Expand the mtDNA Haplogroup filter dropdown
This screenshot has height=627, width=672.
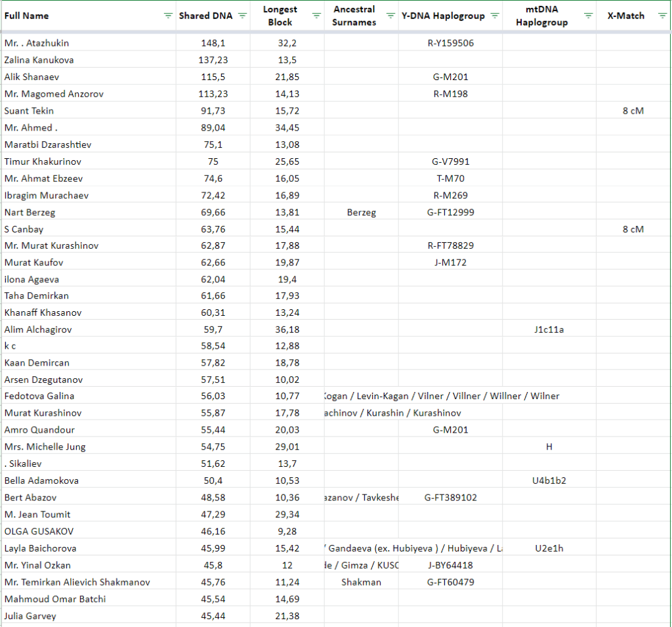coord(589,16)
